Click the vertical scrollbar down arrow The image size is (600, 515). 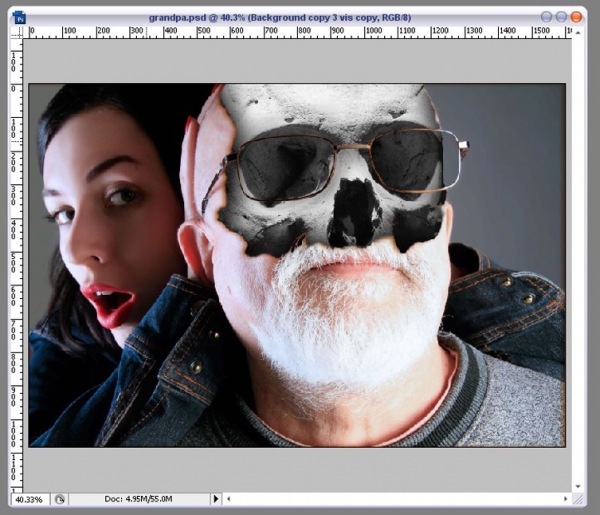(x=578, y=486)
